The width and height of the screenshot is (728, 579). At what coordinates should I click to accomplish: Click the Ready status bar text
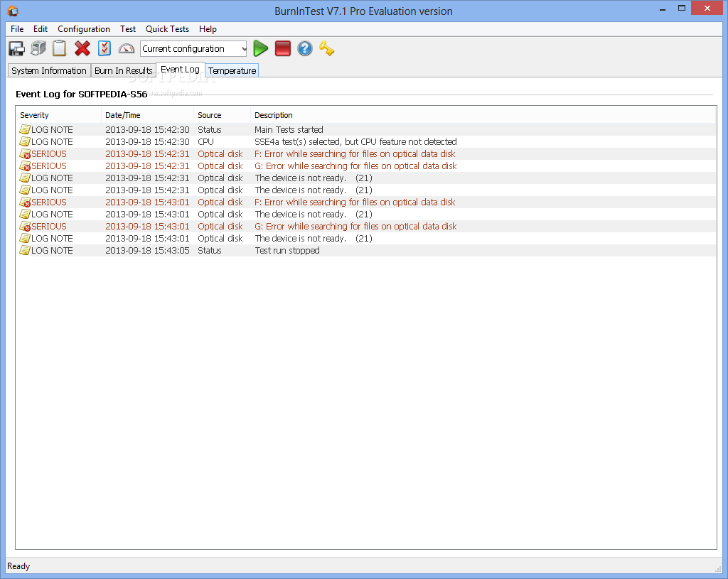click(18, 566)
